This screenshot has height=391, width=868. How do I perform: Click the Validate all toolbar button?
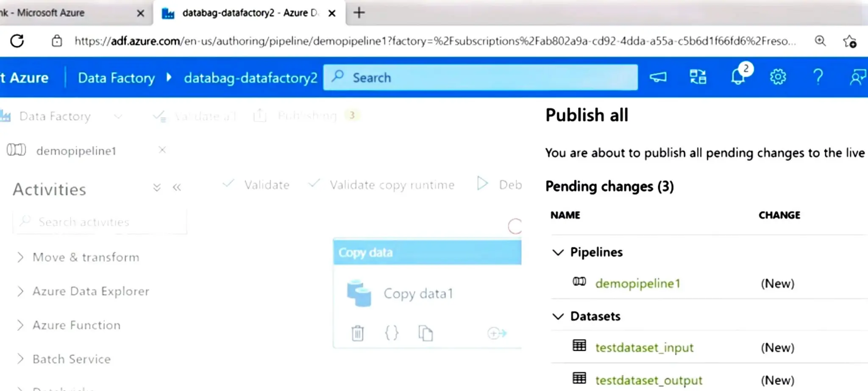tap(195, 116)
